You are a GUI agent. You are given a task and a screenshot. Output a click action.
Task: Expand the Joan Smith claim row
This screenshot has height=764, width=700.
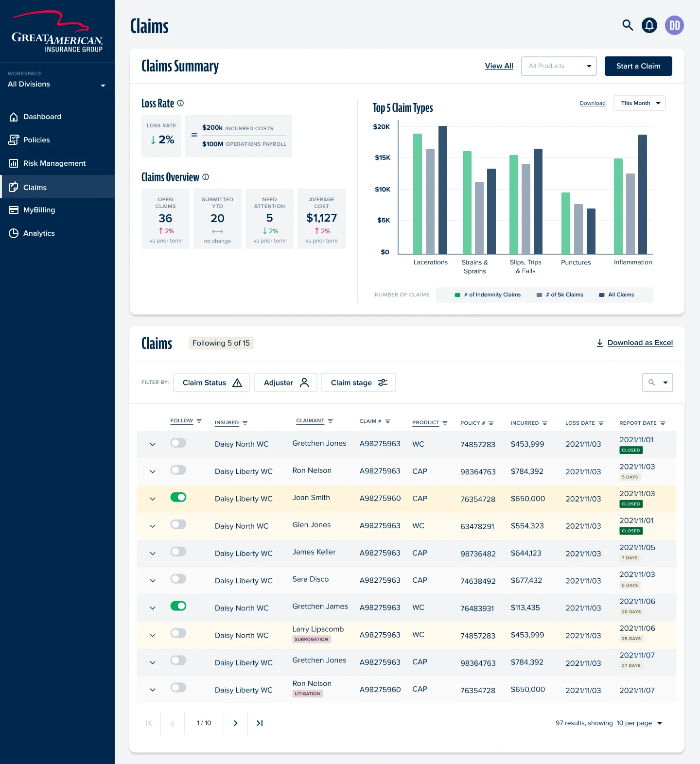pos(153,499)
